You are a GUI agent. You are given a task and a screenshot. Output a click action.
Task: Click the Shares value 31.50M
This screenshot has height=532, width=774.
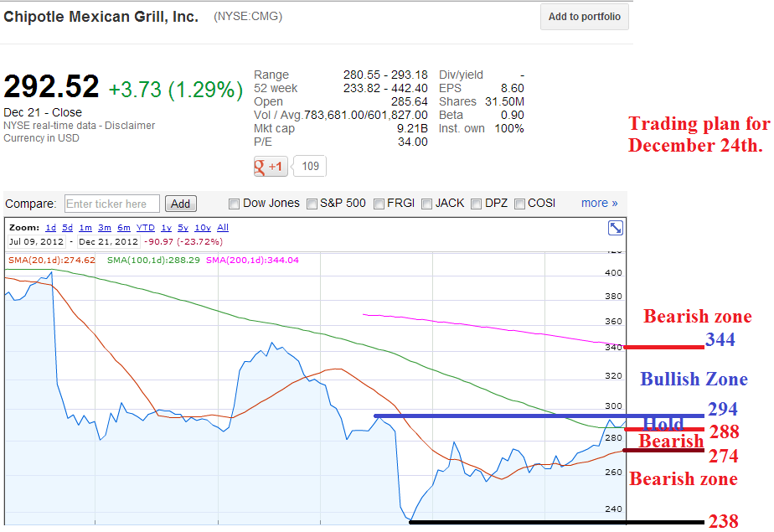tap(504, 101)
